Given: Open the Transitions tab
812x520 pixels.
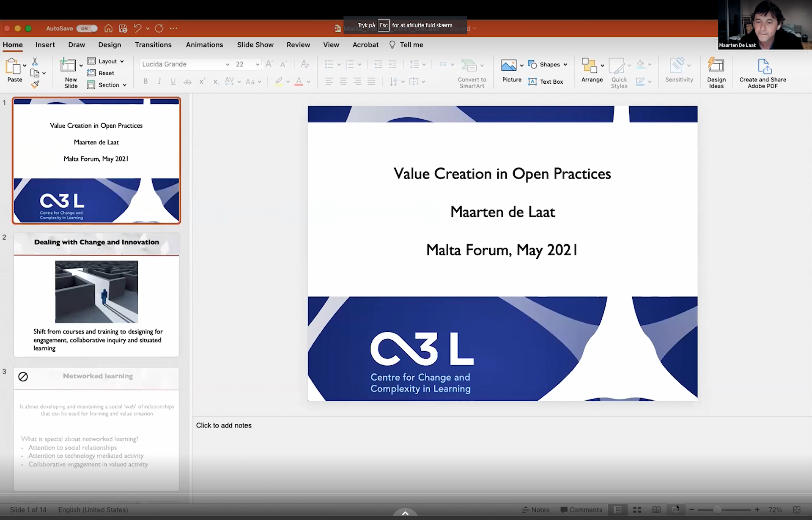Looking at the screenshot, I should click(153, 45).
